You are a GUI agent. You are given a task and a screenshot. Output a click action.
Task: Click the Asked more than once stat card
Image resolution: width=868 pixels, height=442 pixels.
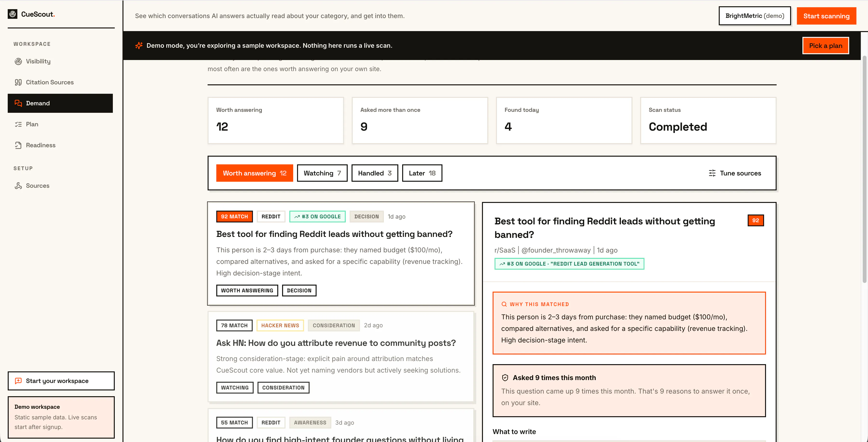coord(420,121)
